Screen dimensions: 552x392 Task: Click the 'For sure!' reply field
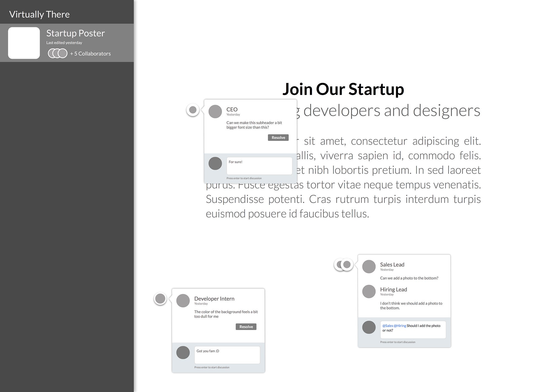[259, 166]
